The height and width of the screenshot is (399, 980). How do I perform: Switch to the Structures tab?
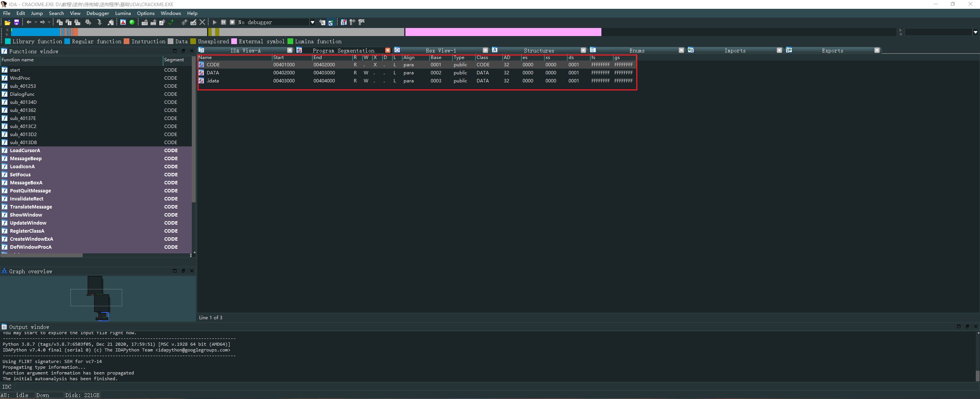[539, 51]
